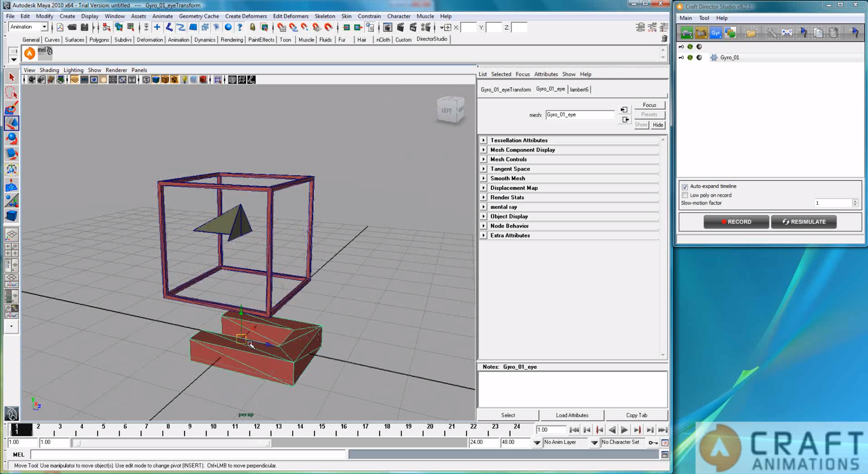Click the orange Craft shelf icon
This screenshot has height=474, width=868.
click(29, 53)
